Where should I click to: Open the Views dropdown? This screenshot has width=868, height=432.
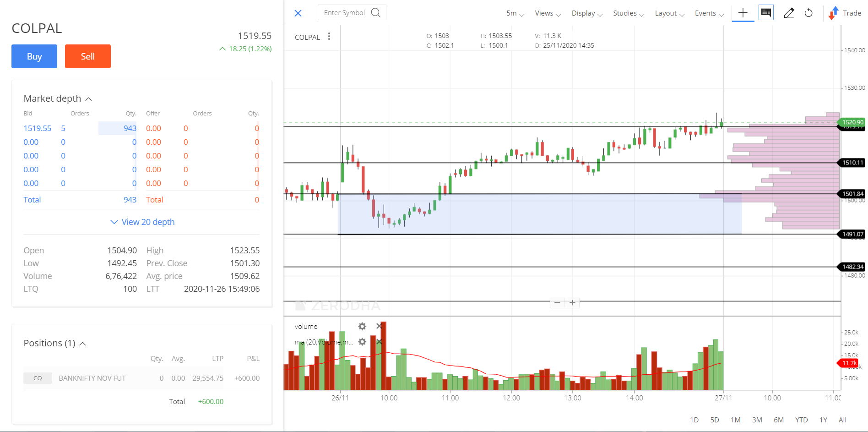pos(548,13)
